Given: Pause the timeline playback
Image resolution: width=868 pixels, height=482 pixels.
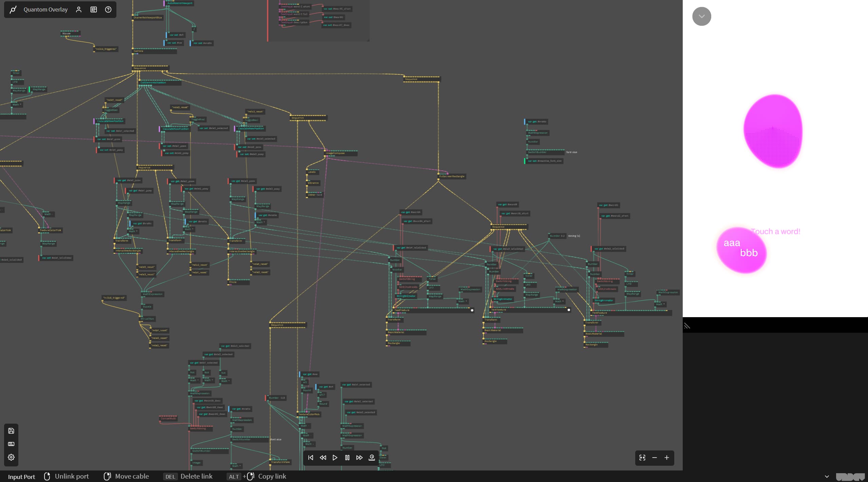Looking at the screenshot, I should click(x=347, y=458).
